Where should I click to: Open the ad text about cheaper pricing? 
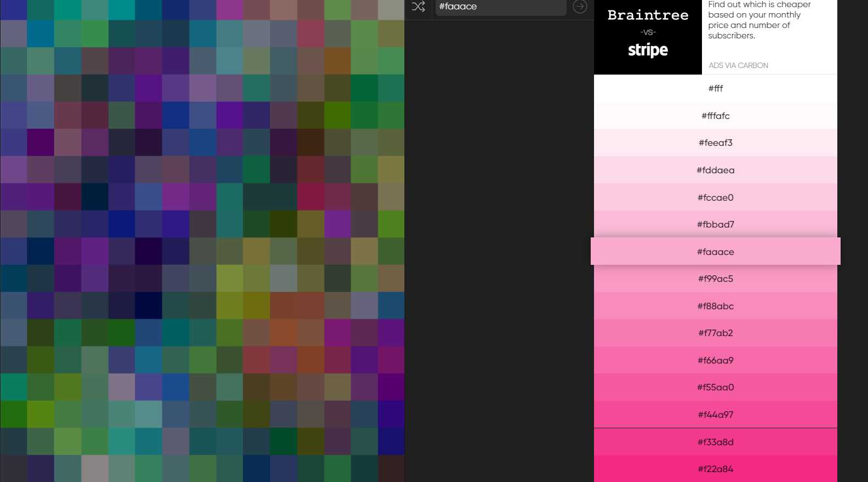tap(759, 20)
